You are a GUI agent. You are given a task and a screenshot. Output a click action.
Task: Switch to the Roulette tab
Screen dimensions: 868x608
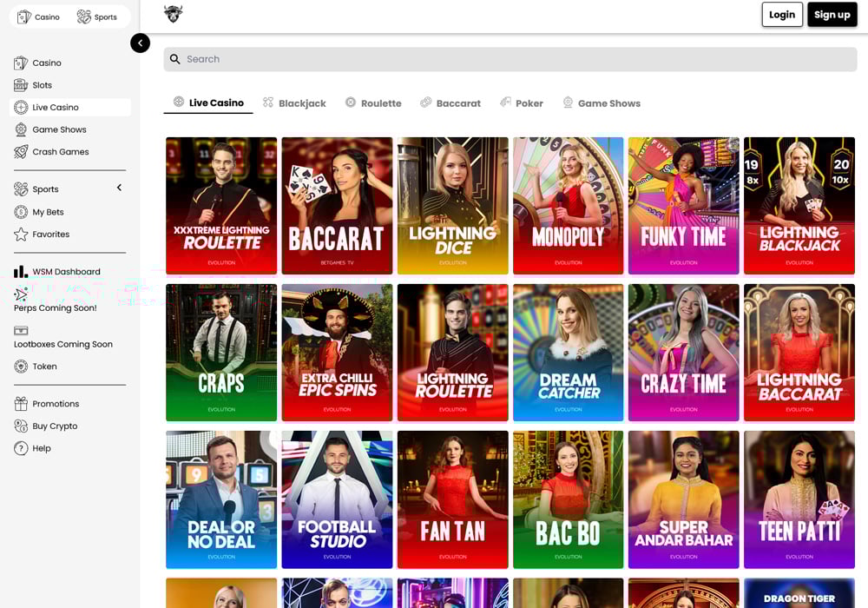tap(373, 103)
